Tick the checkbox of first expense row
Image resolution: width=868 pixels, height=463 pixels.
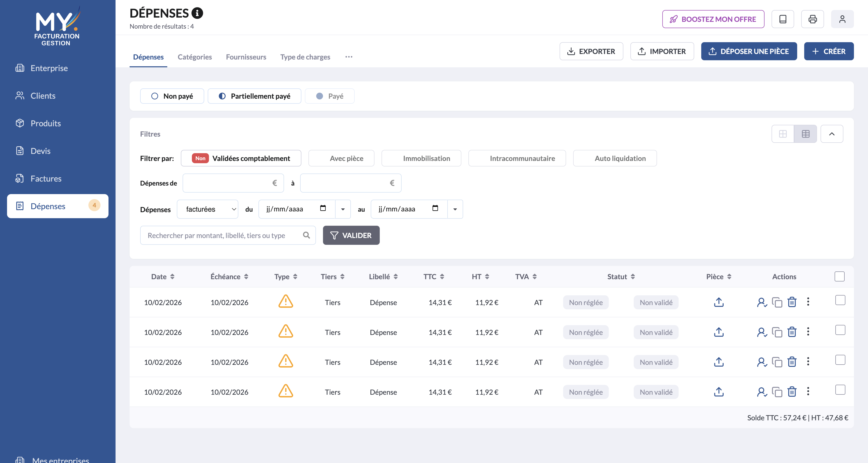pos(840,300)
